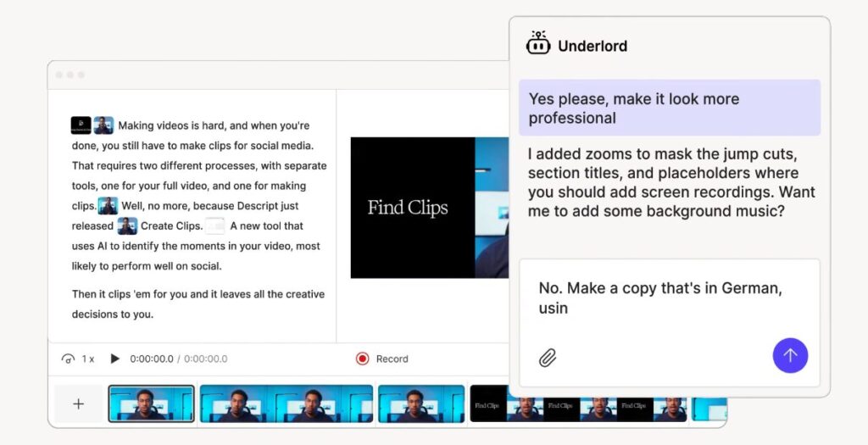
Task: Select the first highlighted timeline clip
Action: [151, 403]
